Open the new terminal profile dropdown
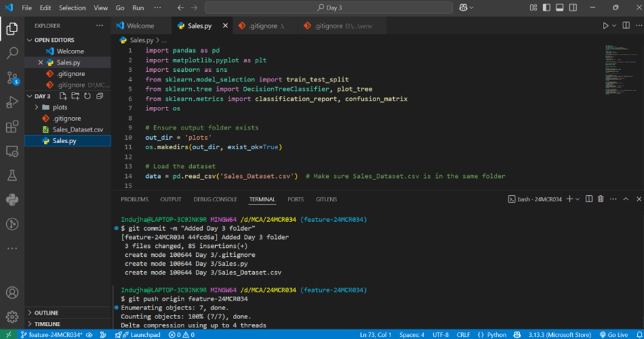Image resolution: width=644 pixels, height=339 pixels. pyautogui.click(x=578, y=199)
